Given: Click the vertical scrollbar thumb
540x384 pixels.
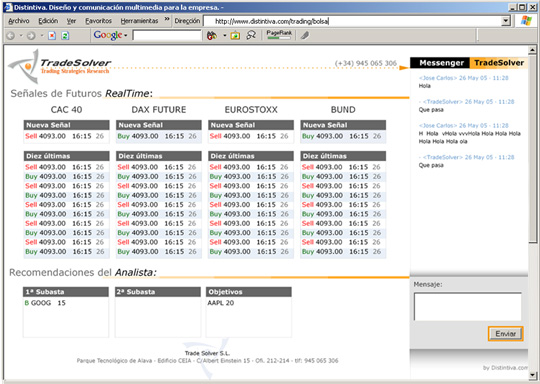Looking at the screenshot, I should [x=532, y=149].
